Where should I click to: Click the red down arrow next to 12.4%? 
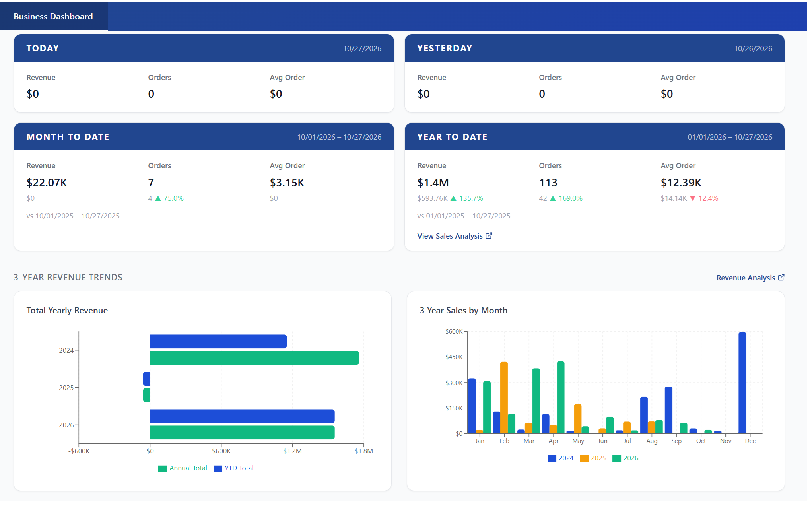tap(693, 198)
